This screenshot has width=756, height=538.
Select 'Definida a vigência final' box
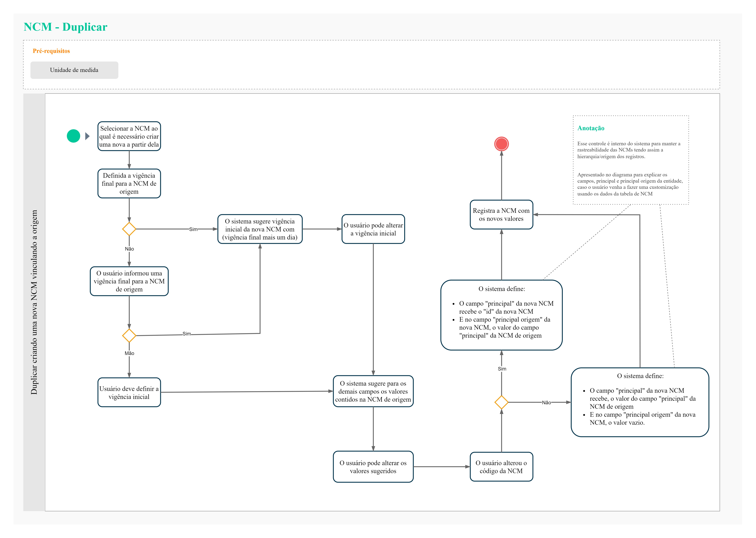[x=129, y=183]
